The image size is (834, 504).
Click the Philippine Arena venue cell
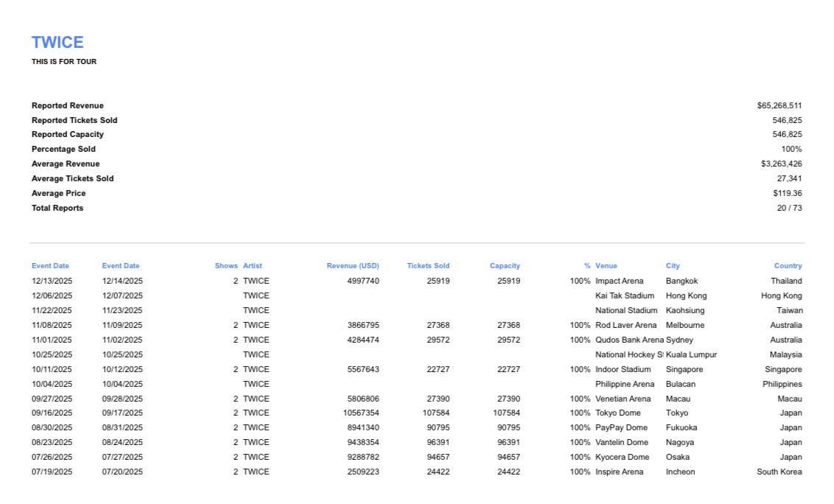tap(625, 384)
